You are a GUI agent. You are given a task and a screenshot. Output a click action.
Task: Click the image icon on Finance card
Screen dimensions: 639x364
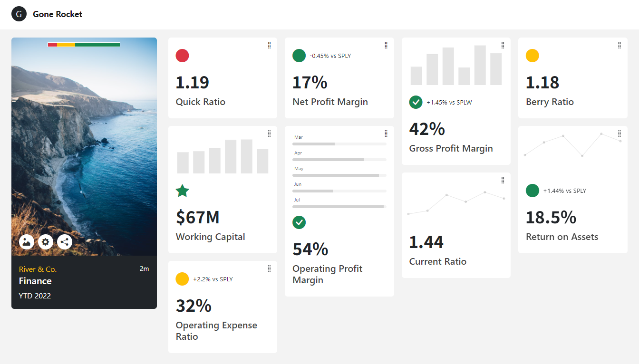27,242
